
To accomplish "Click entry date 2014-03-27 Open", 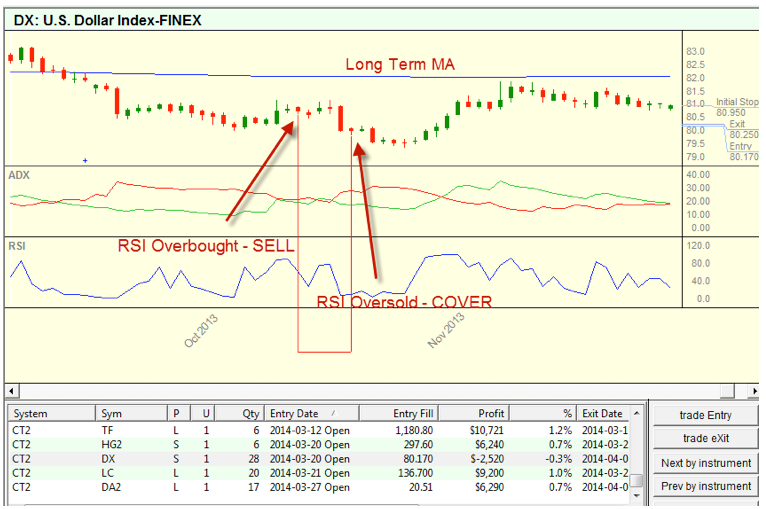I will click(x=310, y=487).
